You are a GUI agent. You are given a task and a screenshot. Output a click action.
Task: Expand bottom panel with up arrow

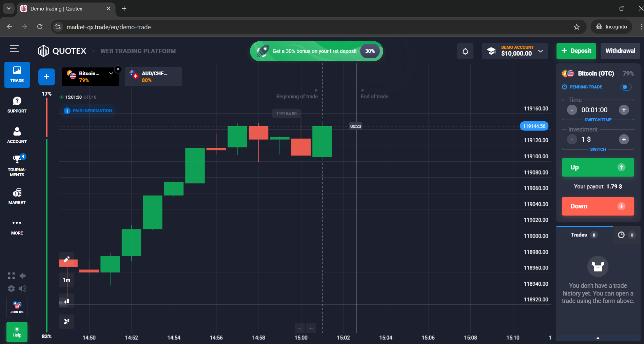[598, 338]
